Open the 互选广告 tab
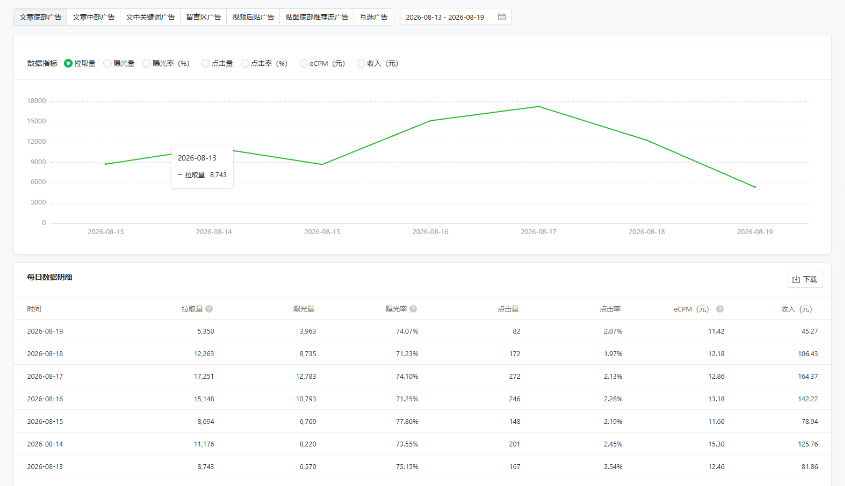 [x=373, y=17]
